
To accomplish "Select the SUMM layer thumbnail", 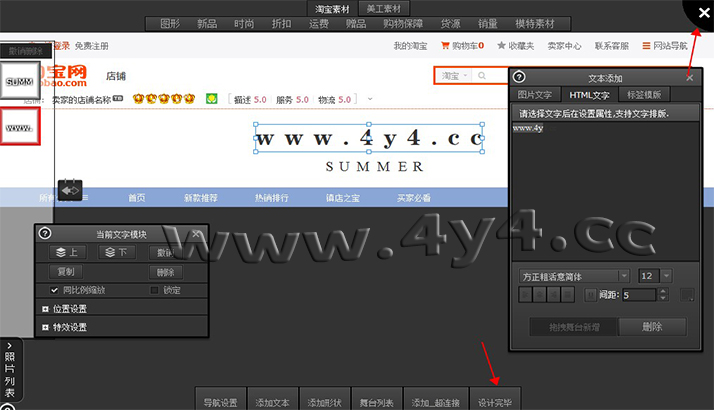I will [x=20, y=81].
